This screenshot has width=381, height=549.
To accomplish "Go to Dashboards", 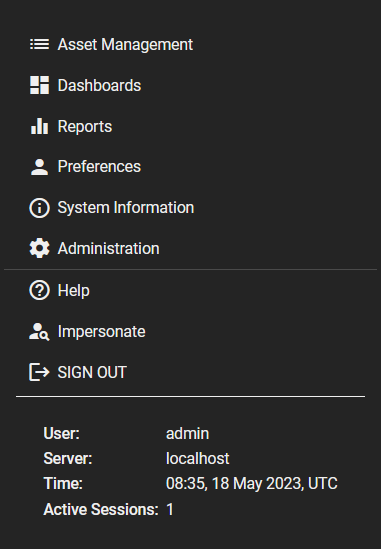I will [99, 85].
